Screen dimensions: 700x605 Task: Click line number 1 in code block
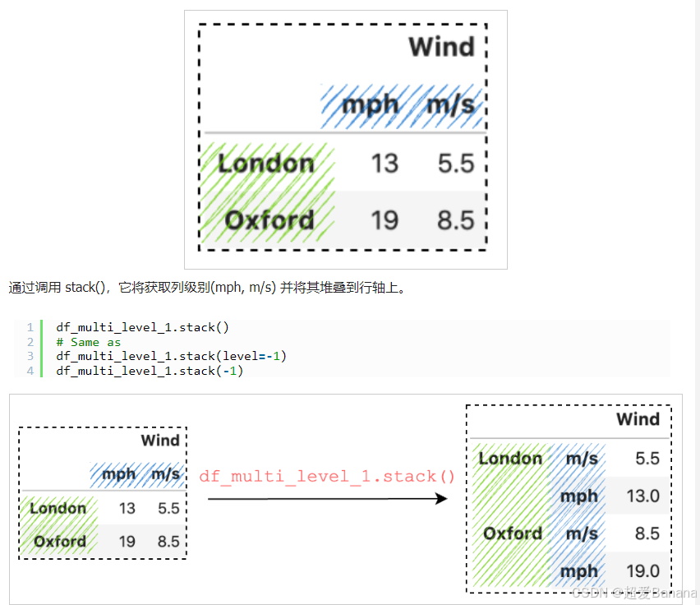click(30, 327)
